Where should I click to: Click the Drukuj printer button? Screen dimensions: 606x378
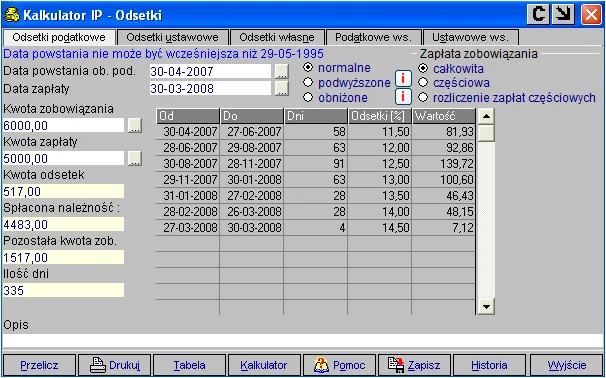pos(115,365)
